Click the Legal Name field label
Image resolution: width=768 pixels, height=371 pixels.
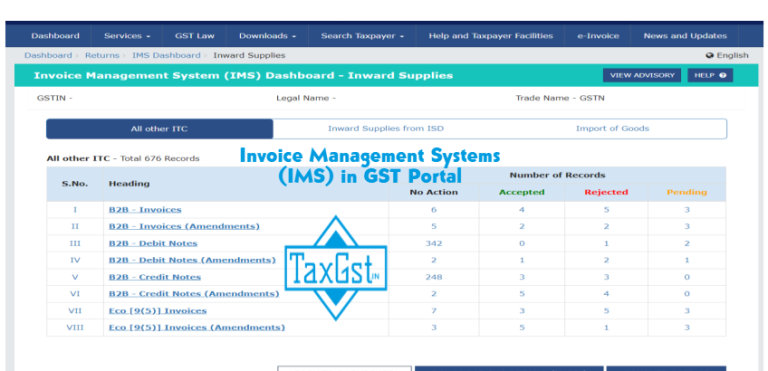click(306, 98)
